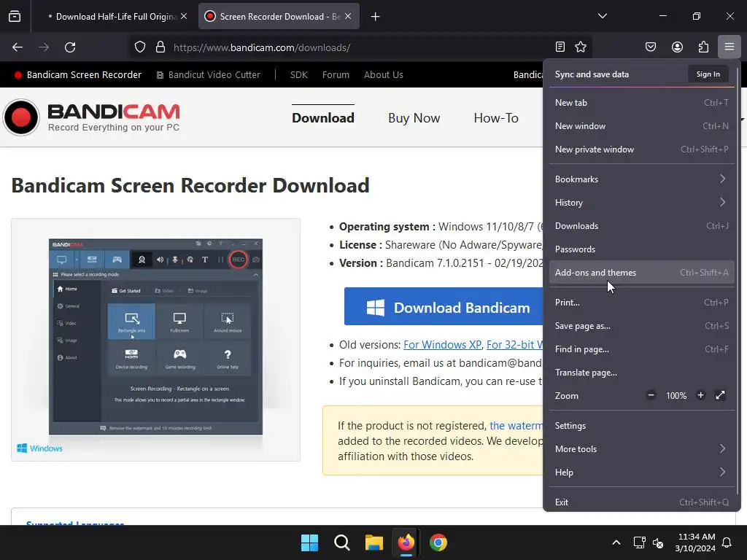Open Buy Now navigation link
The width and height of the screenshot is (747, 560).
point(414,117)
